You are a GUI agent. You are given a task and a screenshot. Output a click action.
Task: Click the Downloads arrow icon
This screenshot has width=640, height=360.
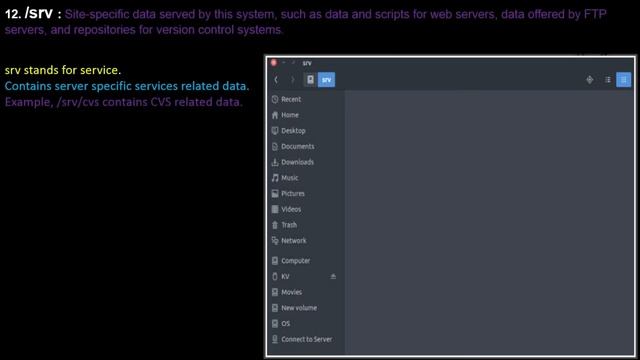pyautogui.click(x=275, y=162)
